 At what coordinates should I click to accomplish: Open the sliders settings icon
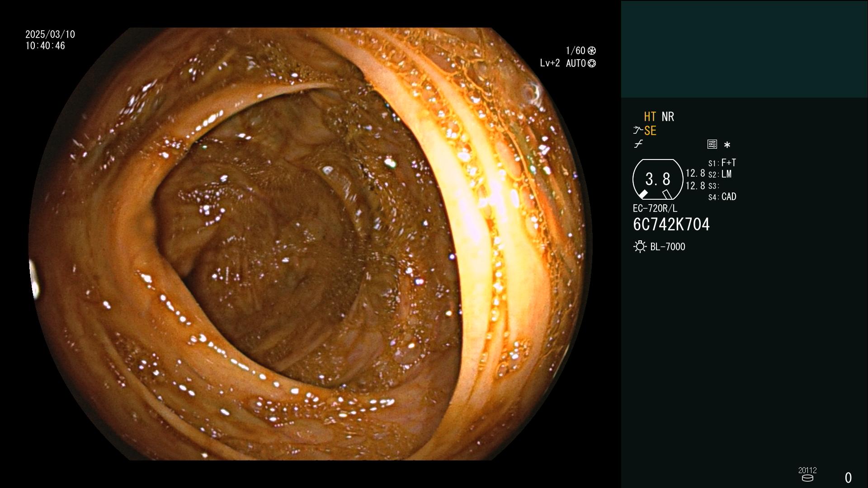pyautogui.click(x=712, y=144)
